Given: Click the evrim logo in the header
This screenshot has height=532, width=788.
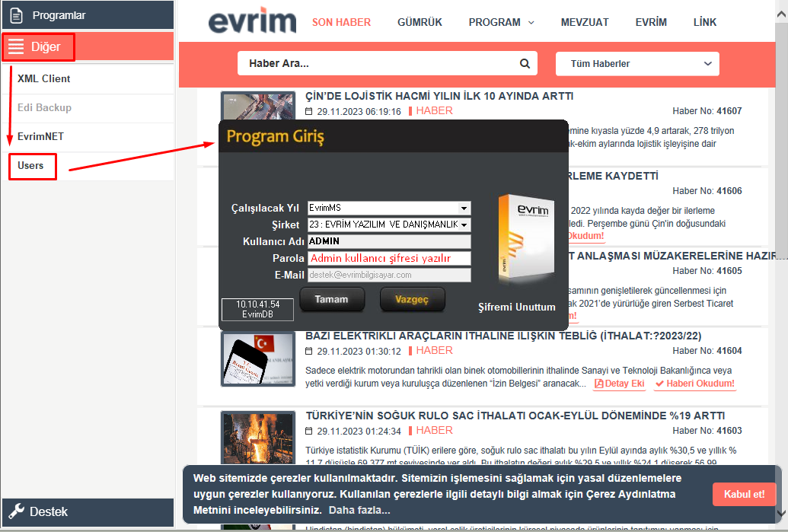Looking at the screenshot, I should tap(252, 21).
